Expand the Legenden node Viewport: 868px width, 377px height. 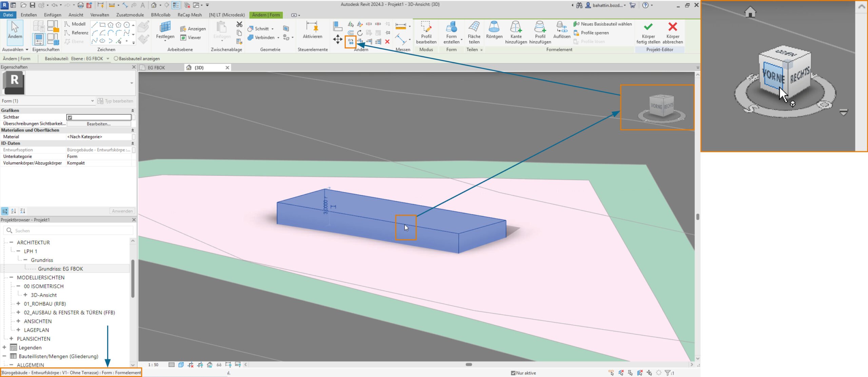[x=4, y=348]
